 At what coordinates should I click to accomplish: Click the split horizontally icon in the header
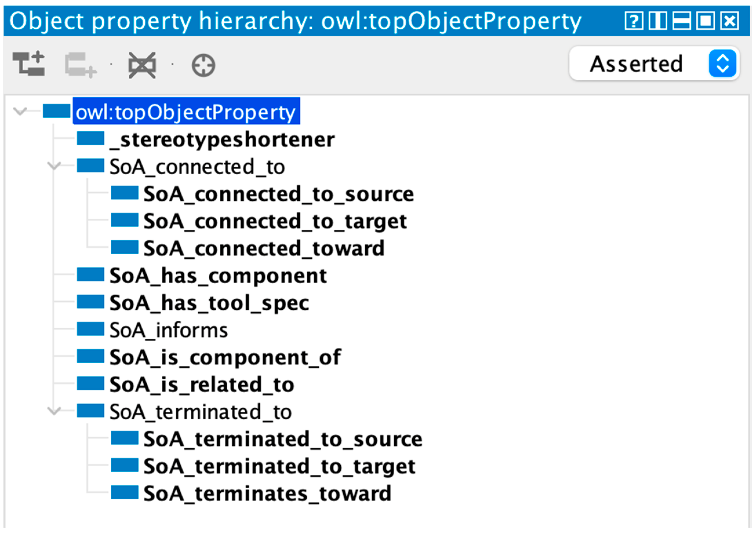(x=681, y=21)
